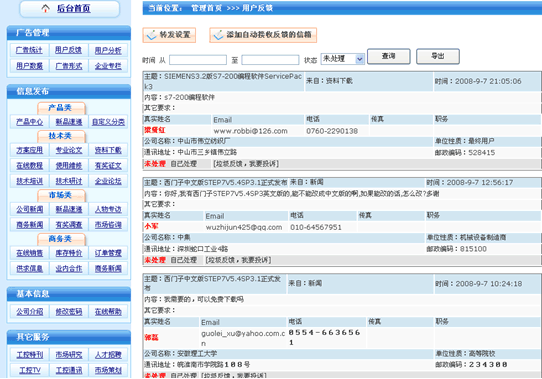Screen dimensions: 542x379
Task: Open 在线销售 link
Action: click(29, 253)
